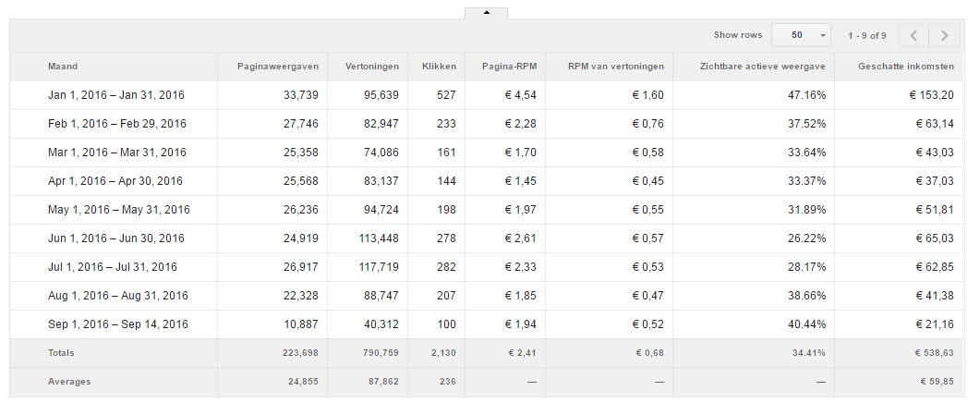
Task: Sort by Pagina-RPM column header
Action: (x=509, y=67)
